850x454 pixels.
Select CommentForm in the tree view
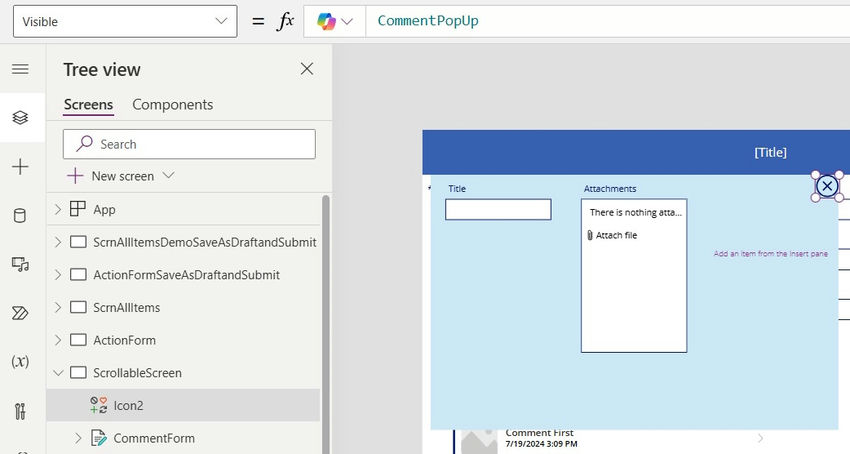coord(154,438)
